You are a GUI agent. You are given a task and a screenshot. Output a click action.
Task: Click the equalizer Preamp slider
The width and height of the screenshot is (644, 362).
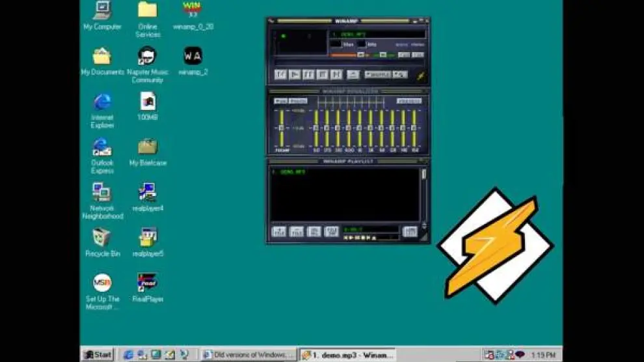coord(282,128)
